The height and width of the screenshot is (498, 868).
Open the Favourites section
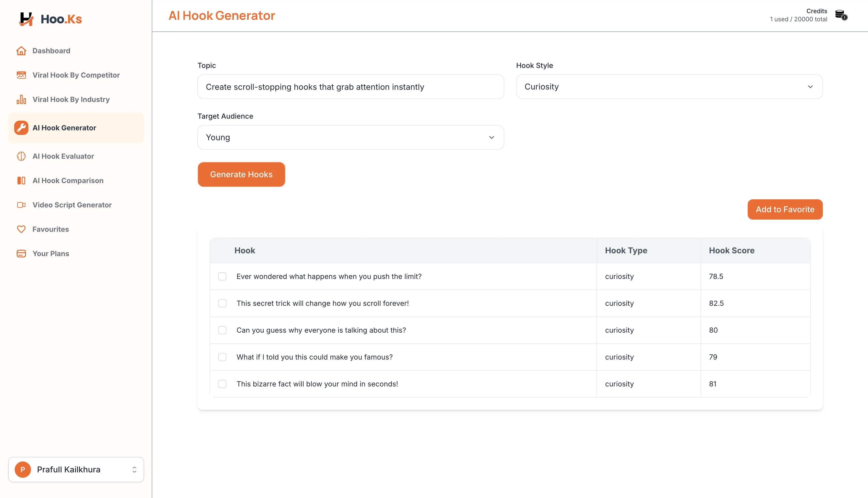point(50,229)
